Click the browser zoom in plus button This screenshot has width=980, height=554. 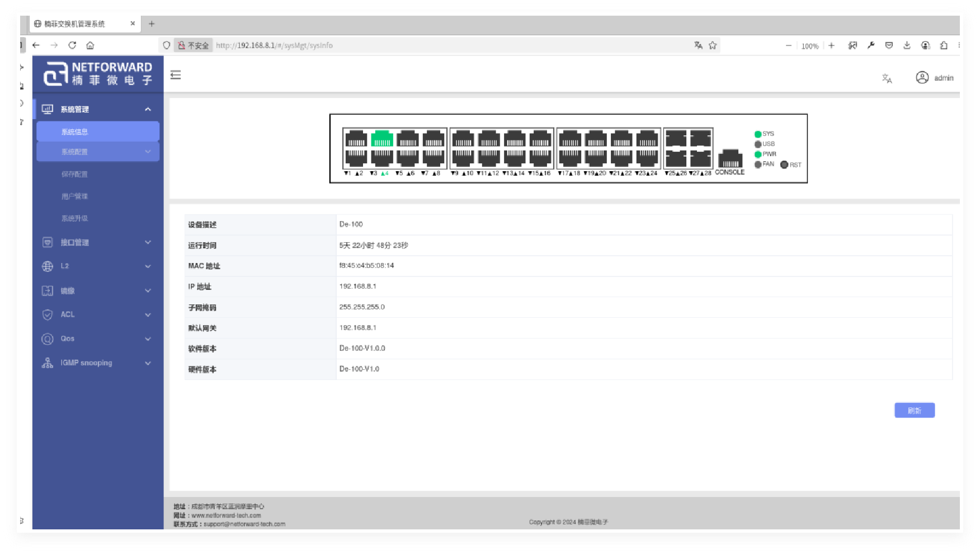(x=831, y=46)
